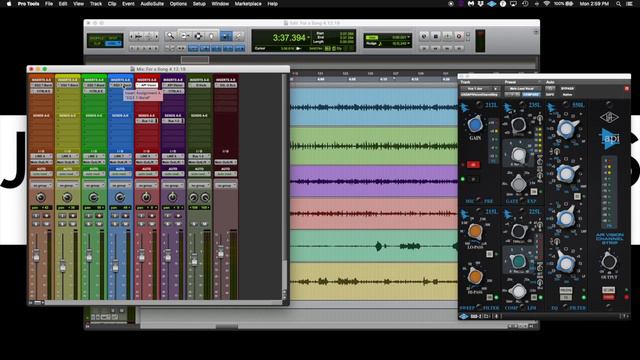Viewport: 640px width, 360px height.
Task: Adjust the blue GAIN knob in the API plugin
Action: click(x=475, y=124)
